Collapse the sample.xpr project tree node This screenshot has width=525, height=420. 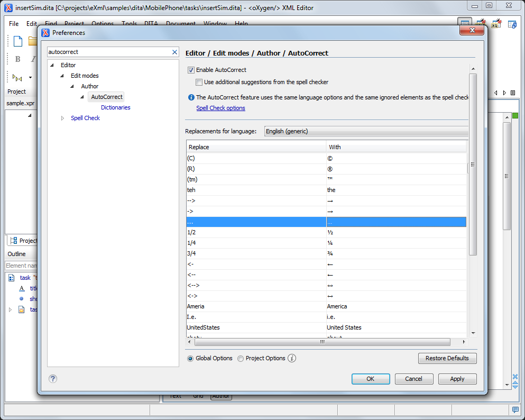click(30, 115)
